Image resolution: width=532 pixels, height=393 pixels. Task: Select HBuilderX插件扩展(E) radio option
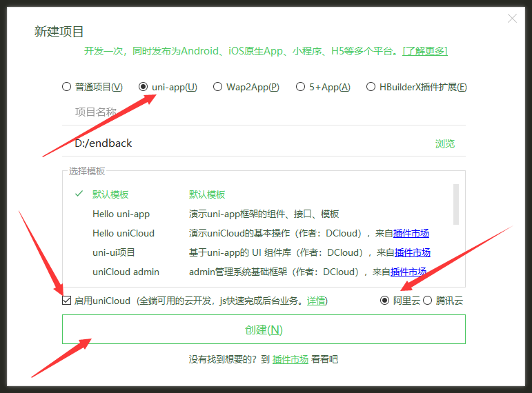click(417, 87)
